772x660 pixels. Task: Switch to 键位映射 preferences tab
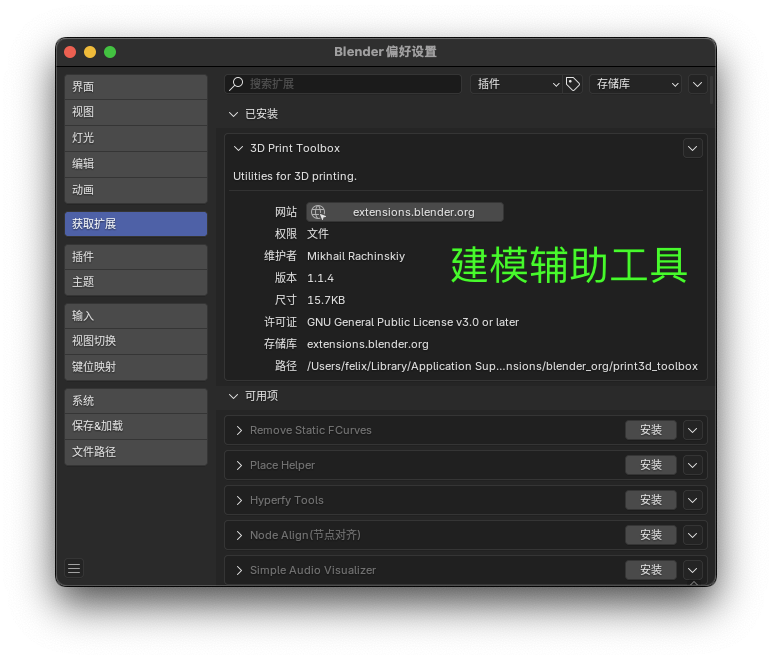click(136, 367)
